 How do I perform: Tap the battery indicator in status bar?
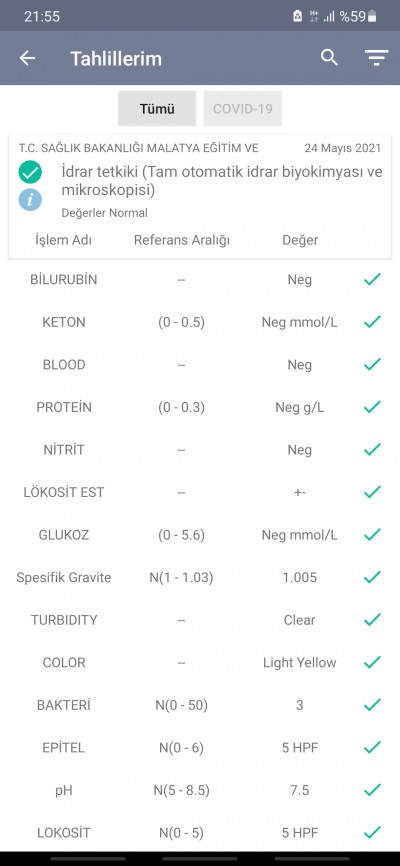372,17
